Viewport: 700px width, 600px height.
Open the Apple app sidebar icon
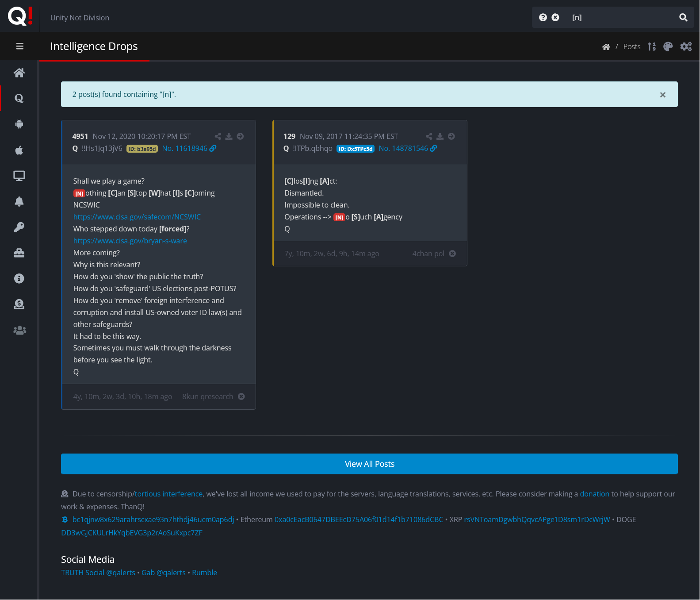click(19, 150)
